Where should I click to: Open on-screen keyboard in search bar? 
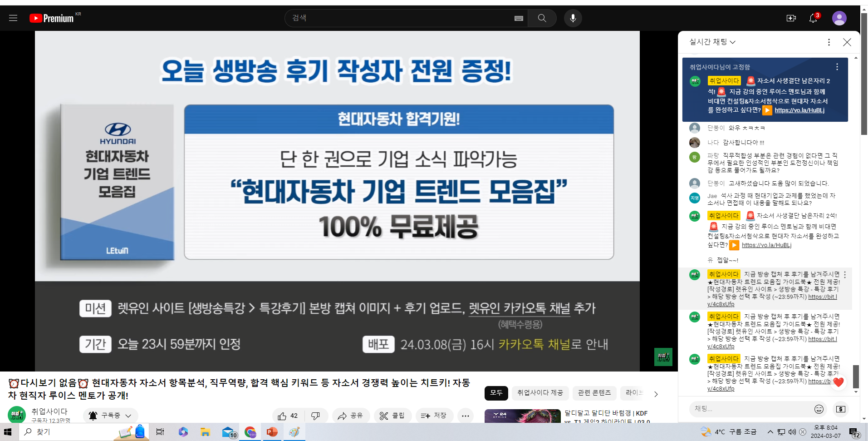coord(519,18)
